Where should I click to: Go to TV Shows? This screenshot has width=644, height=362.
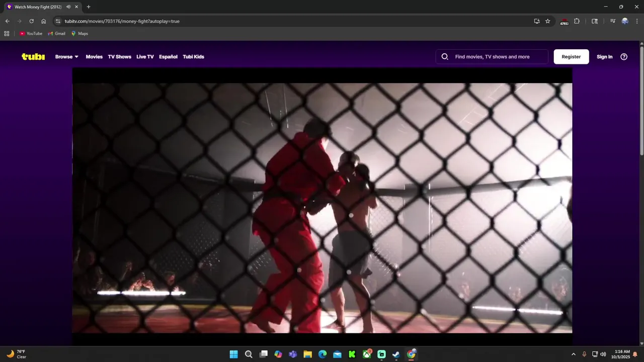click(x=119, y=57)
